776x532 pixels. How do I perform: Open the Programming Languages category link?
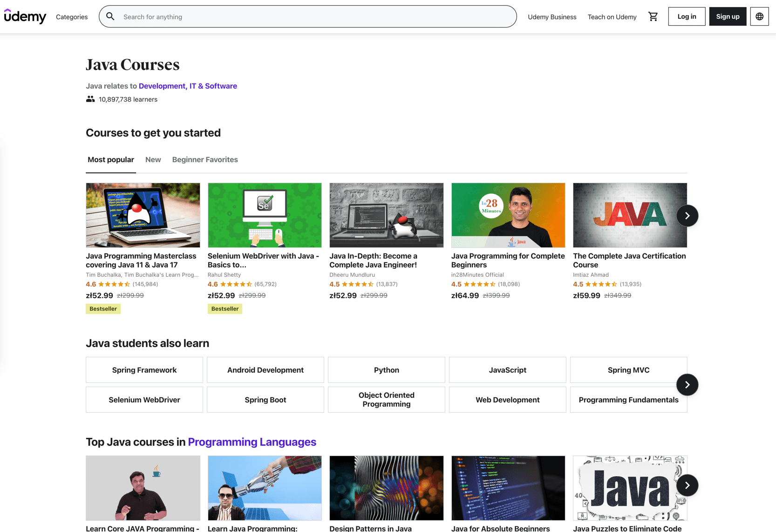(252, 442)
